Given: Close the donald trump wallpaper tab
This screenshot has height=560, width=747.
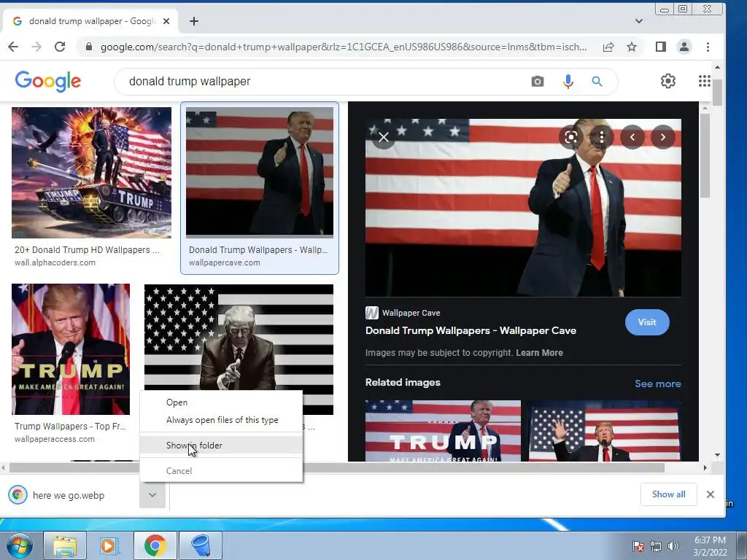Looking at the screenshot, I should click(x=166, y=21).
